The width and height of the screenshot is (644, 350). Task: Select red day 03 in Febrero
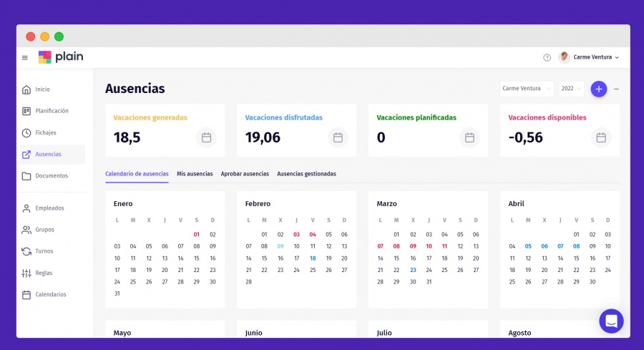(x=296, y=235)
